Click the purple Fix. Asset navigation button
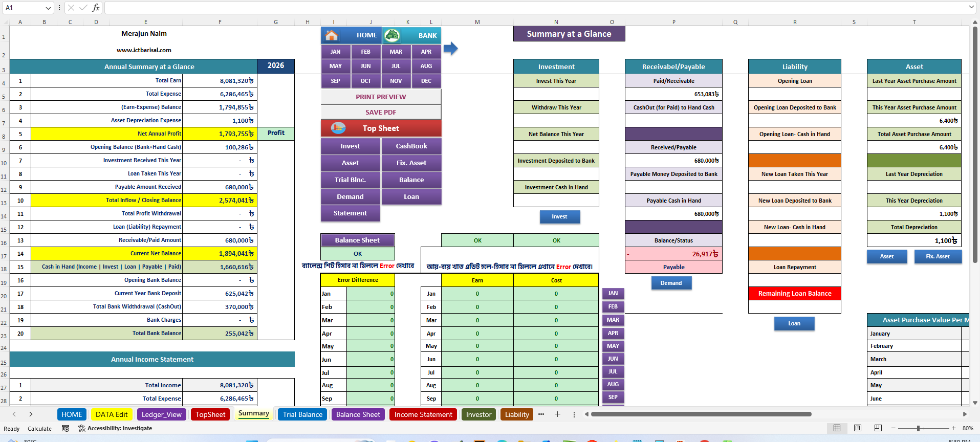The height and width of the screenshot is (442, 980). pyautogui.click(x=411, y=163)
